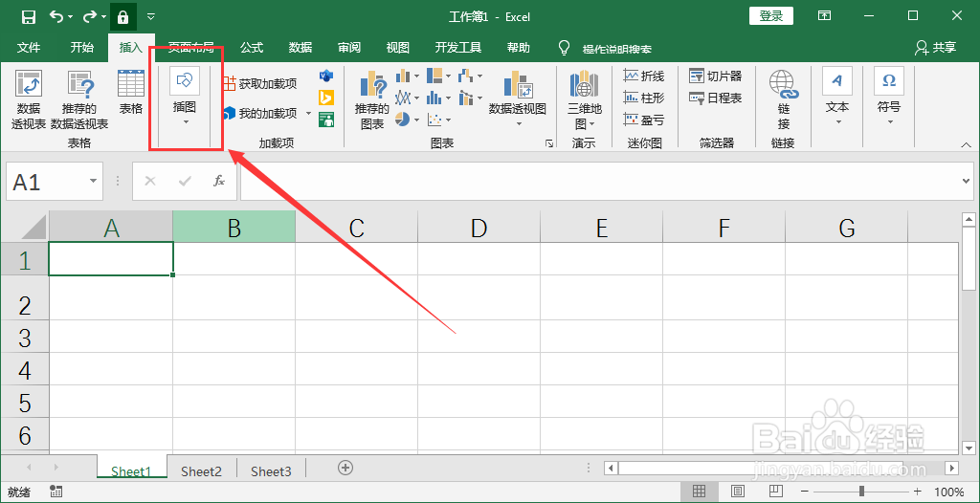The image size is (980, 503).
Task: Open the Symbols (符号) dropdown
Action: tap(889, 98)
